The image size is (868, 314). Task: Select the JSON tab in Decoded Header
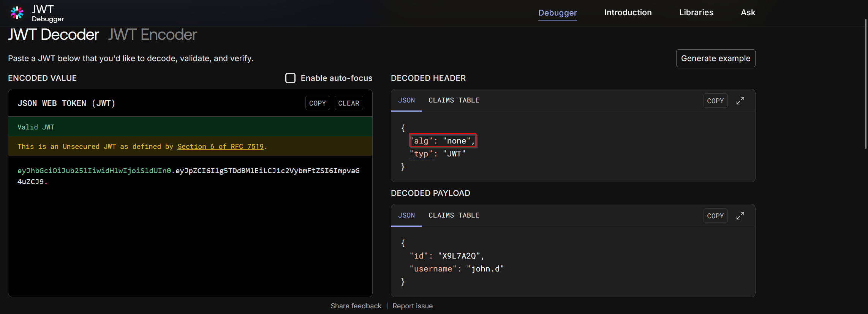406,100
